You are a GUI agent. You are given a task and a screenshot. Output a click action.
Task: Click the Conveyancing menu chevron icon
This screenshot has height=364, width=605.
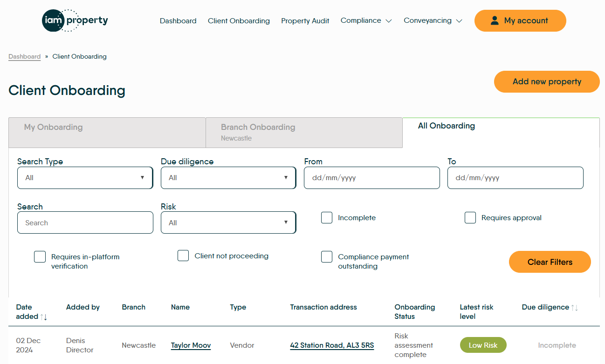coord(459,21)
